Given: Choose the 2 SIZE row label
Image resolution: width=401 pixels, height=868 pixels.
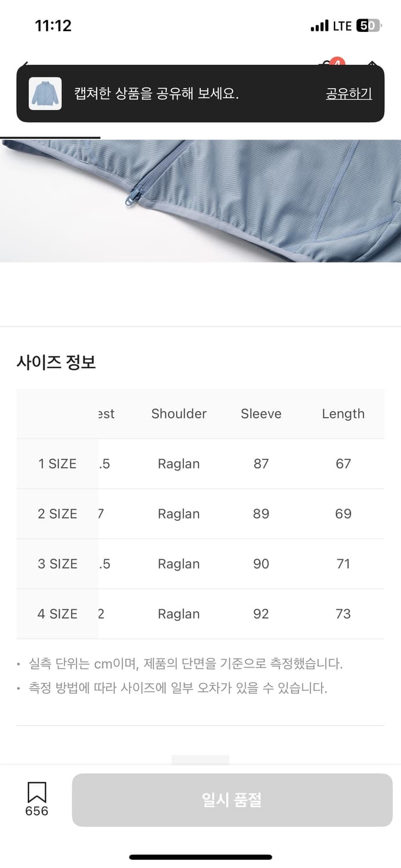Looking at the screenshot, I should (57, 514).
